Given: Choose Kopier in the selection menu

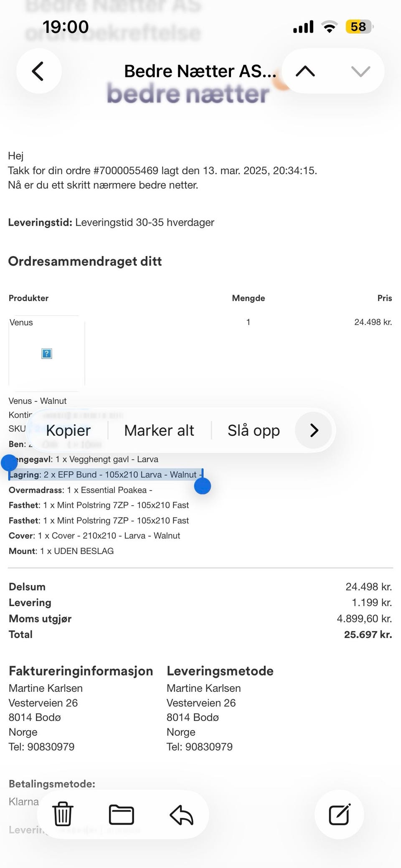Looking at the screenshot, I should [x=69, y=430].
